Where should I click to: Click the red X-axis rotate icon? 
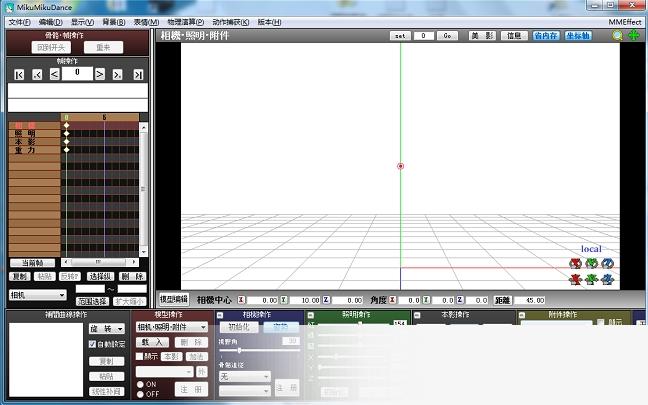tap(575, 263)
